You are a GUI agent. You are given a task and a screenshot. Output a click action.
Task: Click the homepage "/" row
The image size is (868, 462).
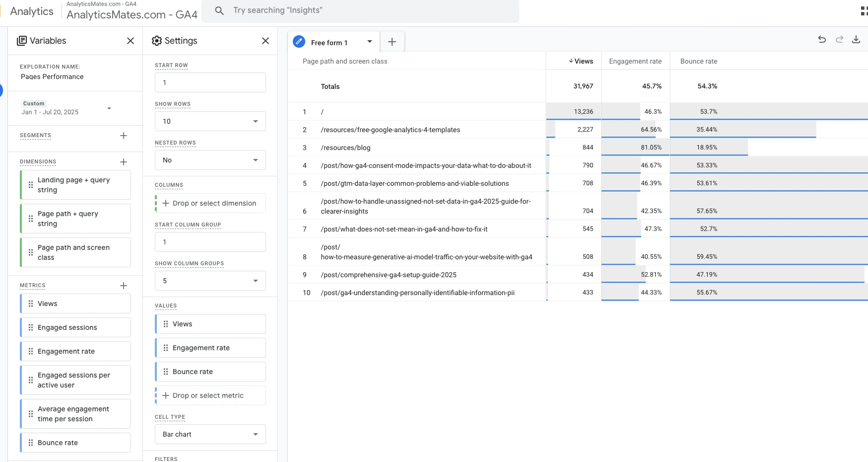click(x=322, y=112)
